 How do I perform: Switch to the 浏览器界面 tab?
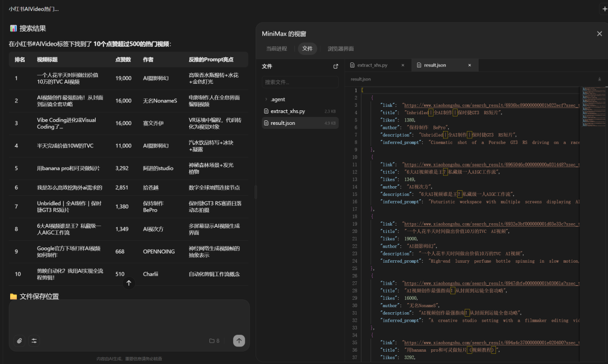pos(341,49)
